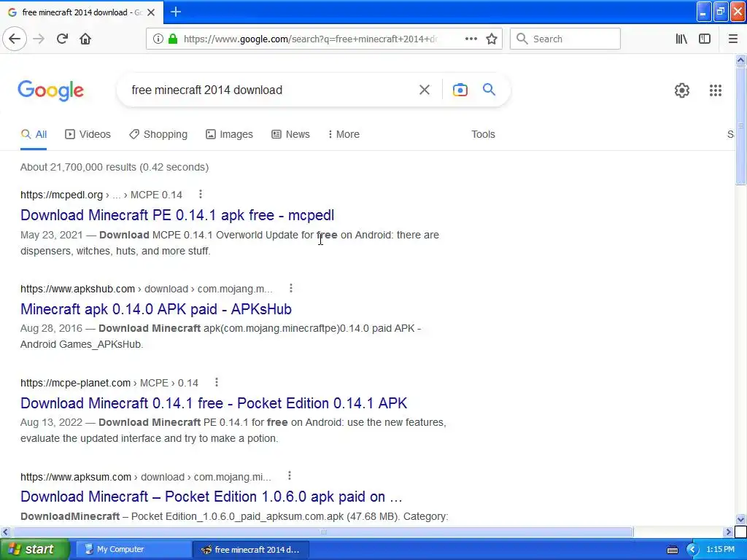Click the Firefox toolbar Search box
Image resolution: width=747 pixels, height=560 pixels.
pos(565,39)
